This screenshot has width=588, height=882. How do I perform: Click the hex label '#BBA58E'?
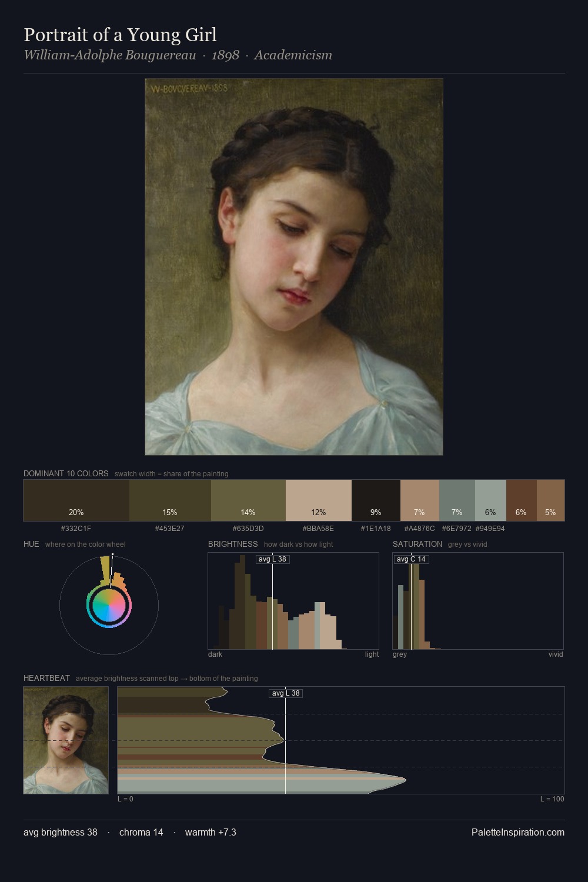(x=318, y=528)
